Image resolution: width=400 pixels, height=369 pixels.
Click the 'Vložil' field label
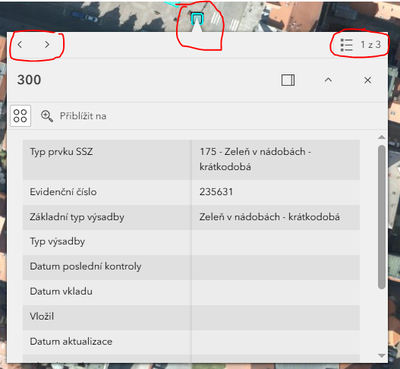click(x=42, y=316)
